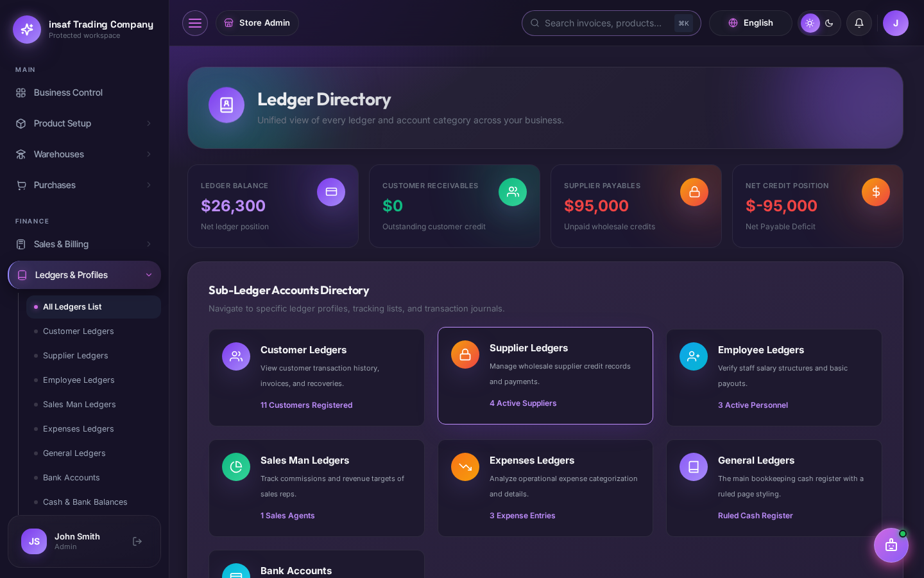The width and height of the screenshot is (924, 578).
Task: Click 4 Active Suppliers link
Action: click(x=523, y=403)
